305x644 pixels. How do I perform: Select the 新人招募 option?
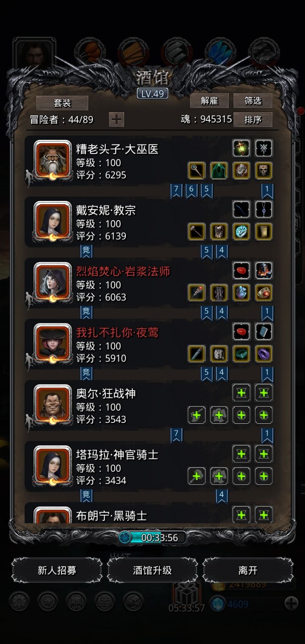57,570
